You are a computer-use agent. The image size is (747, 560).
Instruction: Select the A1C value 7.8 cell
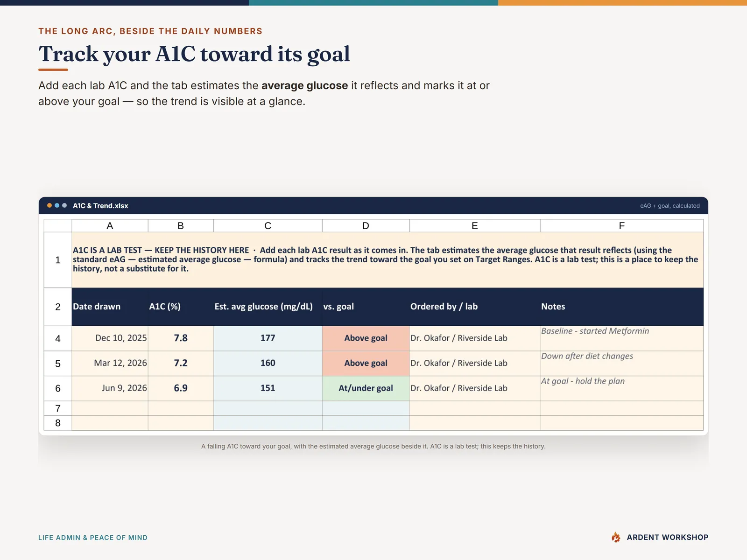coord(181,338)
